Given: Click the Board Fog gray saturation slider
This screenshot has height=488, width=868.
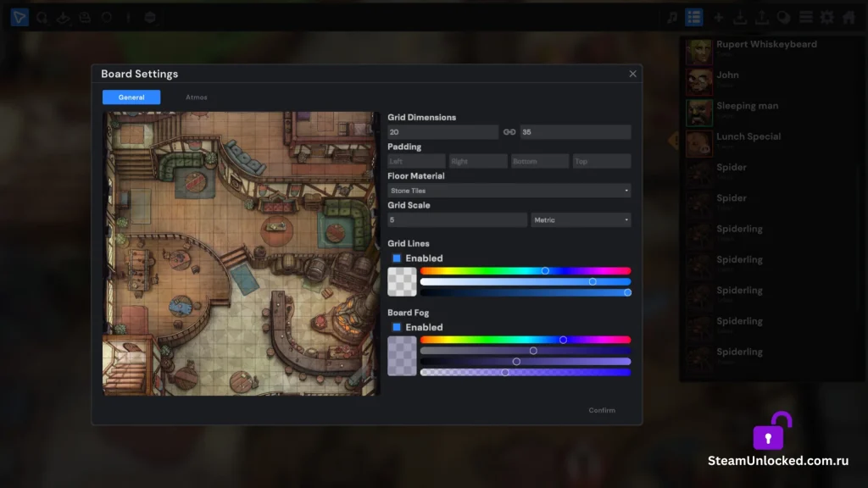Looking at the screenshot, I should (526, 351).
